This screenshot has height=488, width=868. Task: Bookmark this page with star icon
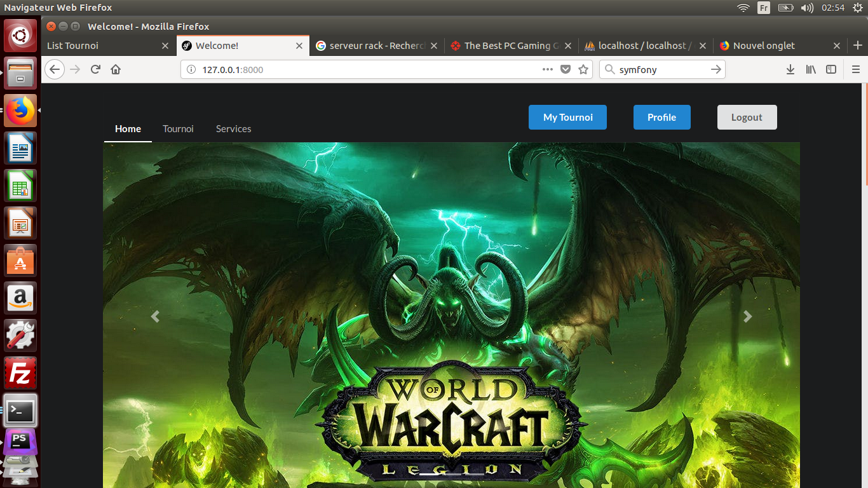[x=583, y=69]
